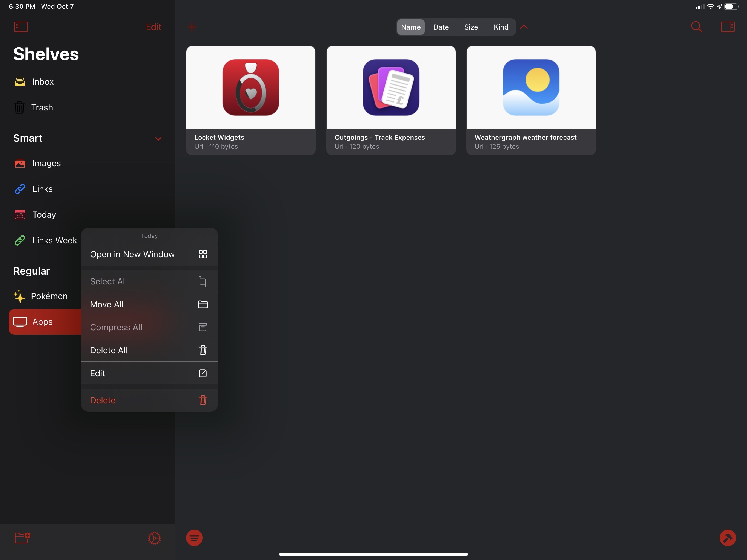Open the Pokémon shelf
Image resolution: width=747 pixels, height=560 pixels.
45,296
